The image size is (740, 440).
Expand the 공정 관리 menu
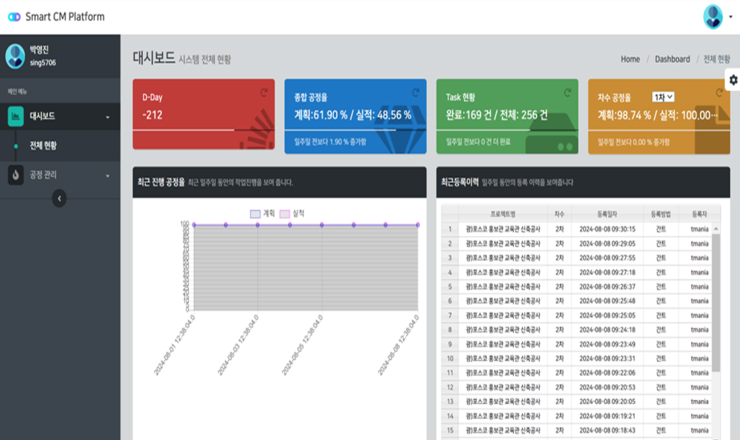click(60, 175)
